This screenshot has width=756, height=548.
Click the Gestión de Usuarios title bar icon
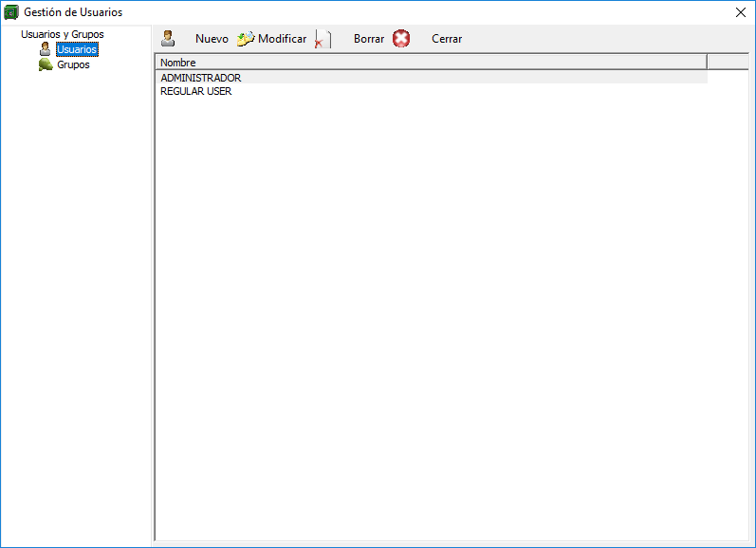point(11,12)
